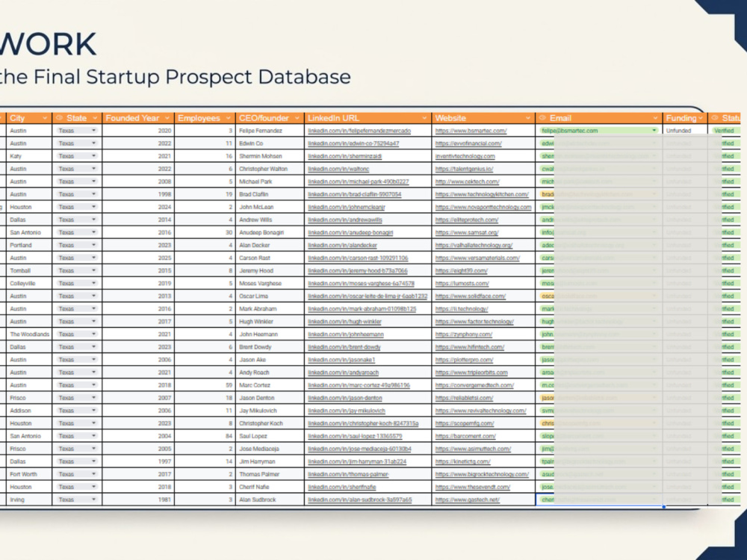Select the cell with name Jay Mikulovich
This screenshot has width=747, height=560.
pos(270,411)
